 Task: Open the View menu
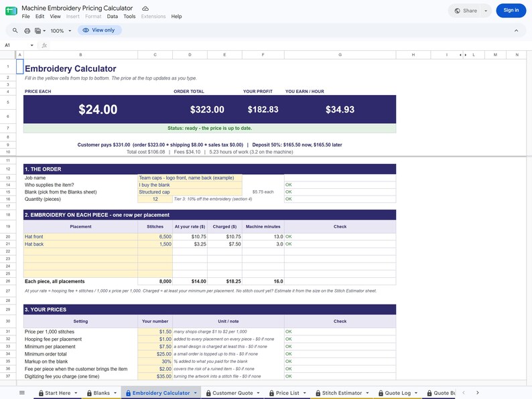click(x=56, y=16)
